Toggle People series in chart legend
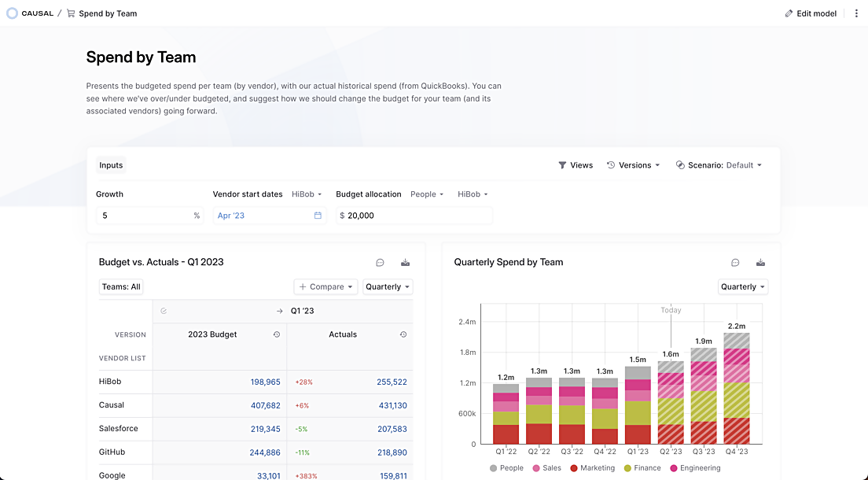868x480 pixels. point(506,468)
